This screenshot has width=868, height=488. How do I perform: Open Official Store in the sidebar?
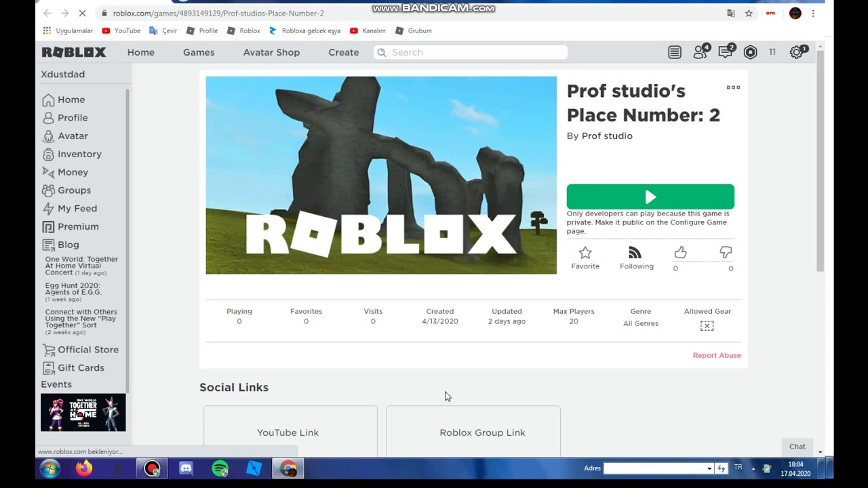tap(80, 350)
